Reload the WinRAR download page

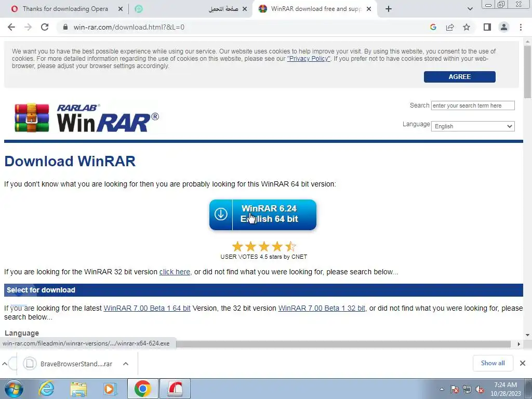pyautogui.click(x=45, y=27)
